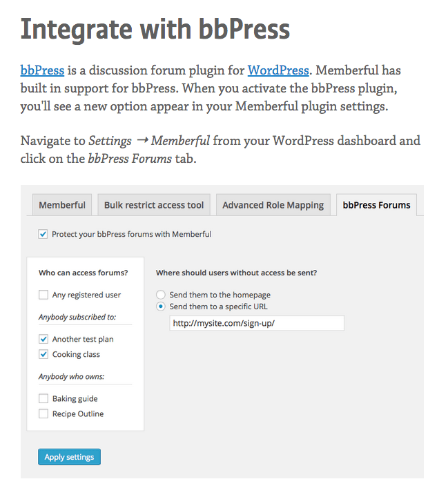Click the bbPress Forums tab
This screenshot has height=497, width=448.
376,205
